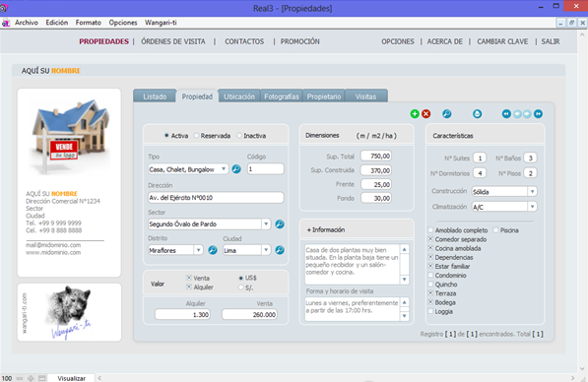Switch to the Fotografías tab

pyautogui.click(x=282, y=96)
